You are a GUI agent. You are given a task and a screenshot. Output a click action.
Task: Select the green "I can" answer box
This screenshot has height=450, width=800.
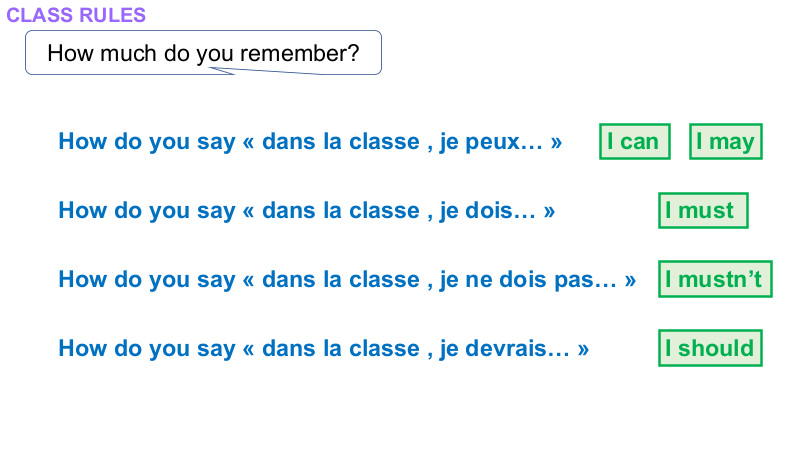[x=634, y=141]
